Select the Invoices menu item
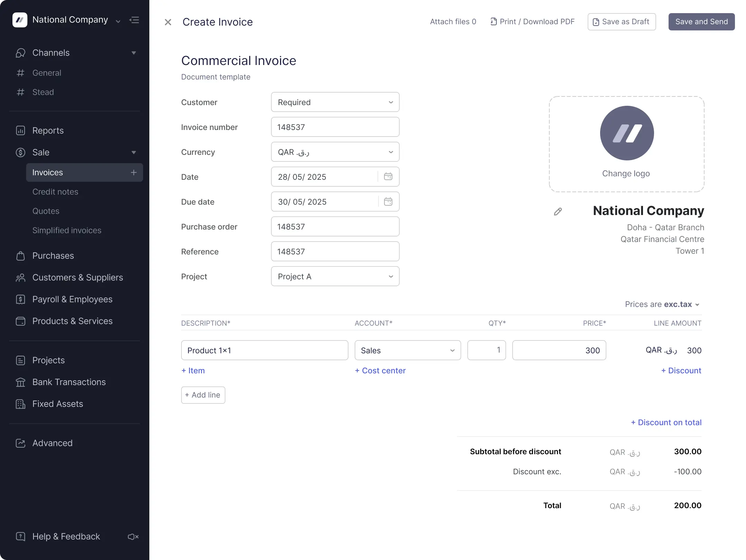This screenshot has height=560, width=746. point(84,172)
